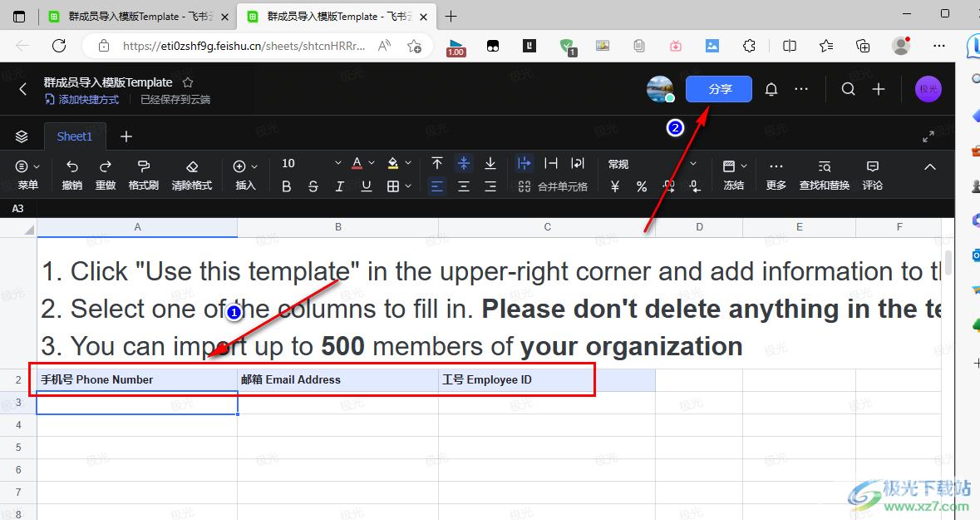Enter full screen with the expand icon
Image resolution: width=980 pixels, height=520 pixels.
[x=928, y=136]
